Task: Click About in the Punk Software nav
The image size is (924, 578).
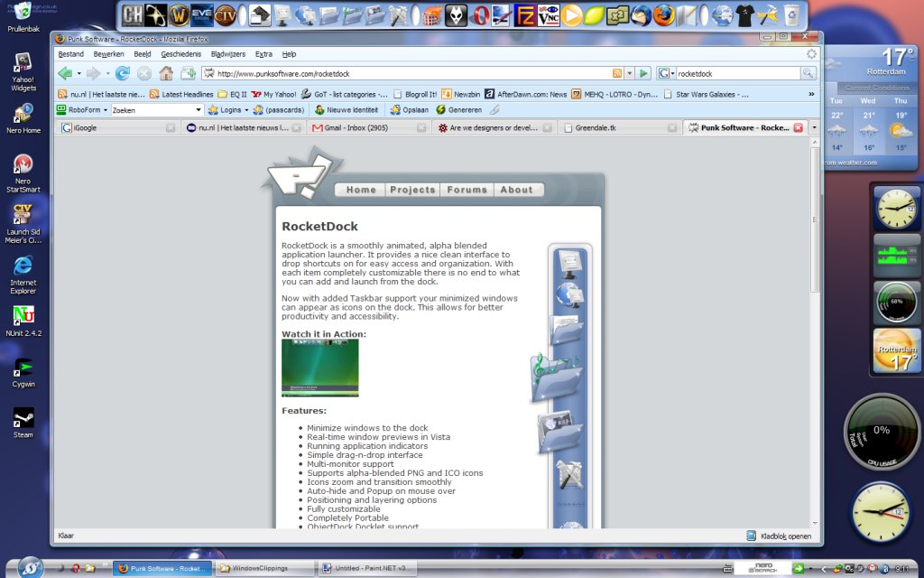Action: [x=516, y=190]
